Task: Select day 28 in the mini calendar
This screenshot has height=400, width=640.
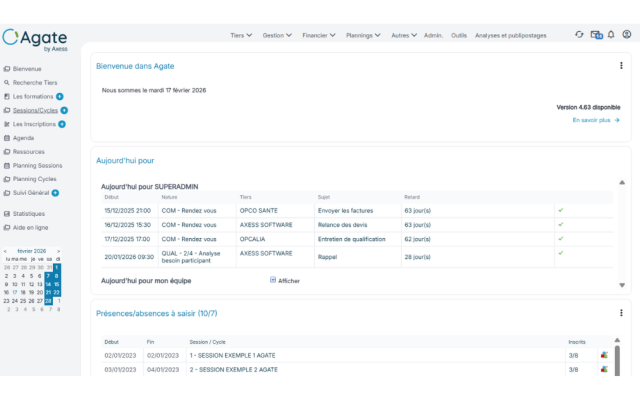Action: (47, 300)
